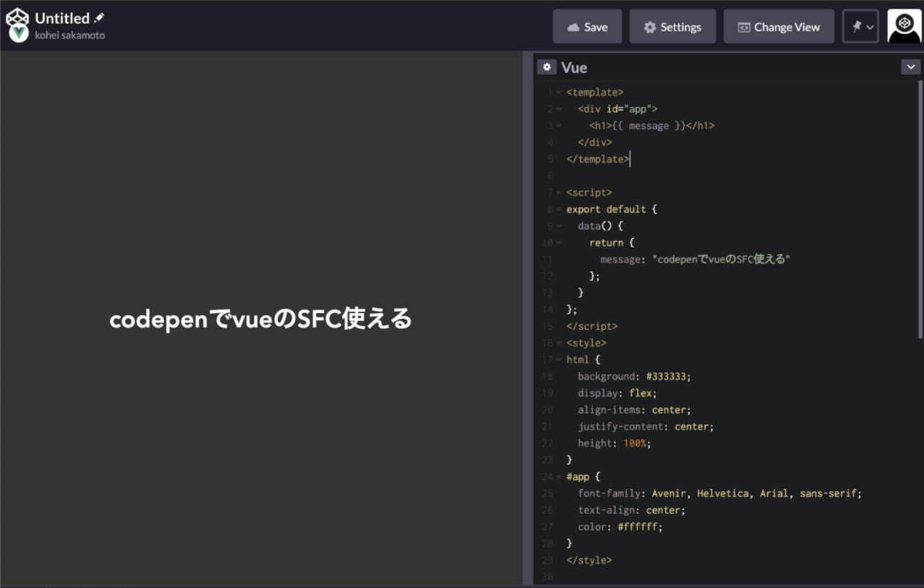The height and width of the screenshot is (588, 924).
Task: Collapse the style block at line 16
Action: pos(559,343)
